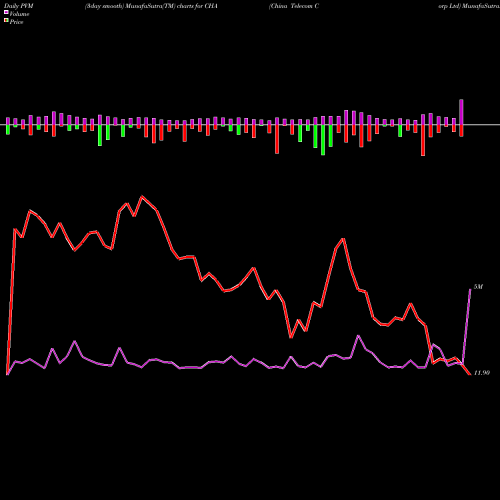500x500 pixels.
Task: Click the 'charts for CHA' title text
Action: coord(197,6)
